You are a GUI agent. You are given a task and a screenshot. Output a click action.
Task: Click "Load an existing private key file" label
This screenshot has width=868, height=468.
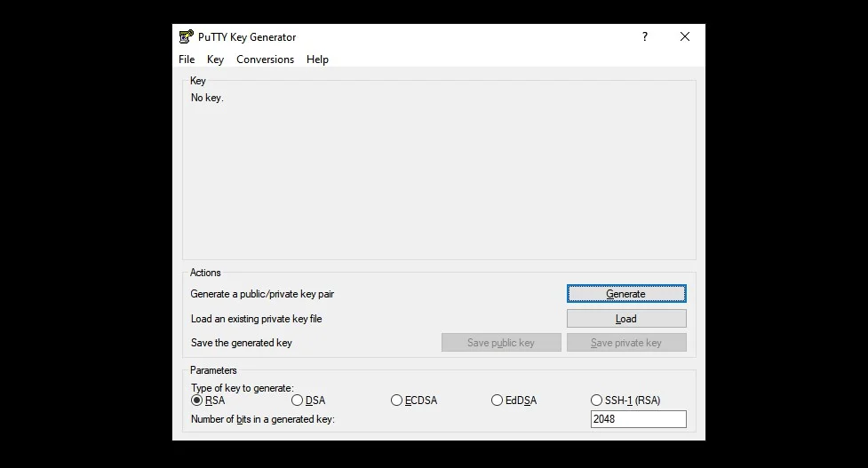tap(256, 319)
